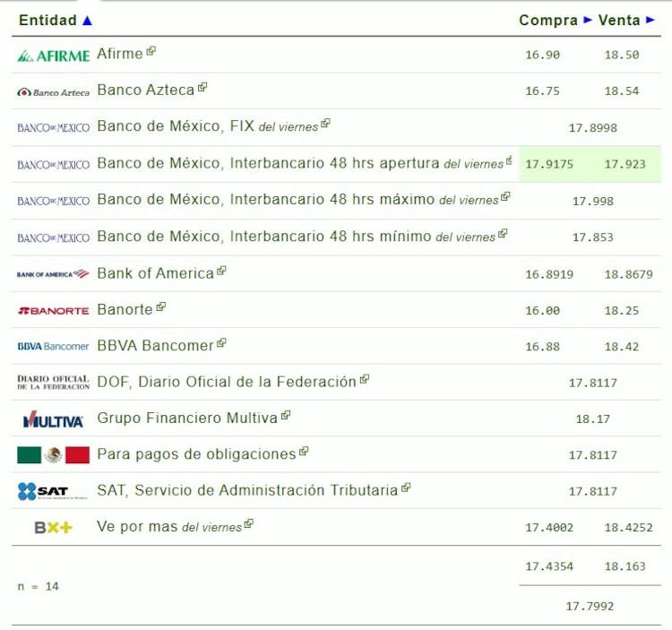
Task: Select average compra value 17.4354
Action: [549, 566]
